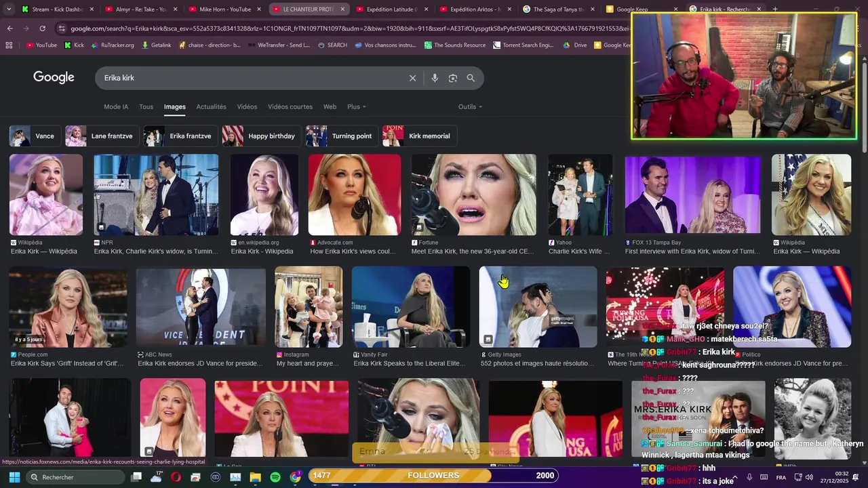Open the Getty Images thumbnail

point(538,307)
